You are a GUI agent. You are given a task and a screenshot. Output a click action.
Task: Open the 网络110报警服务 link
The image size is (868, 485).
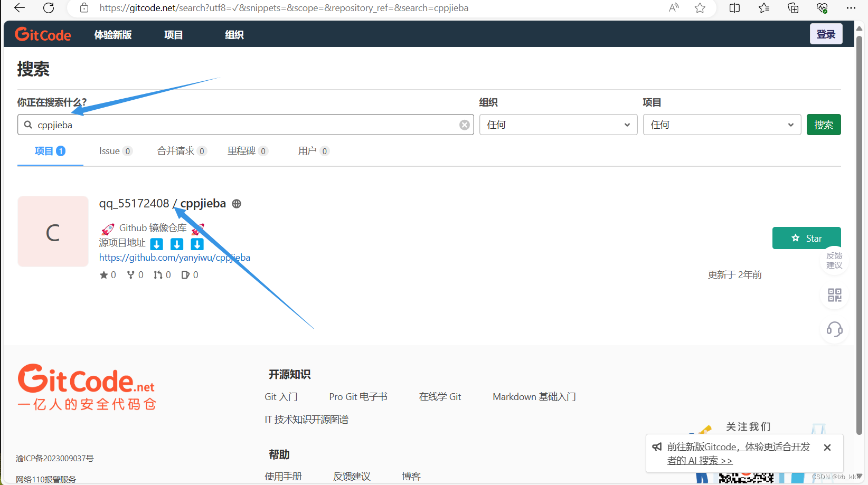coord(46,480)
